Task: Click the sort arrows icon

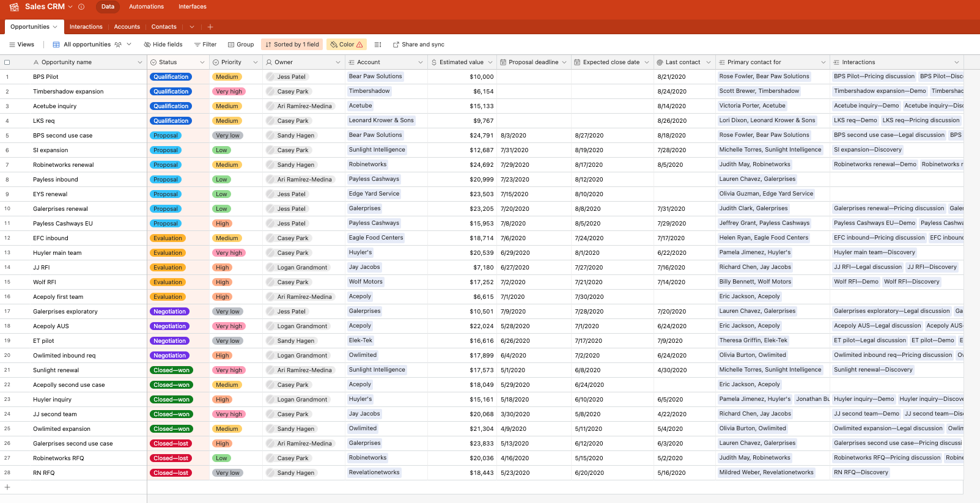Action: click(x=268, y=45)
